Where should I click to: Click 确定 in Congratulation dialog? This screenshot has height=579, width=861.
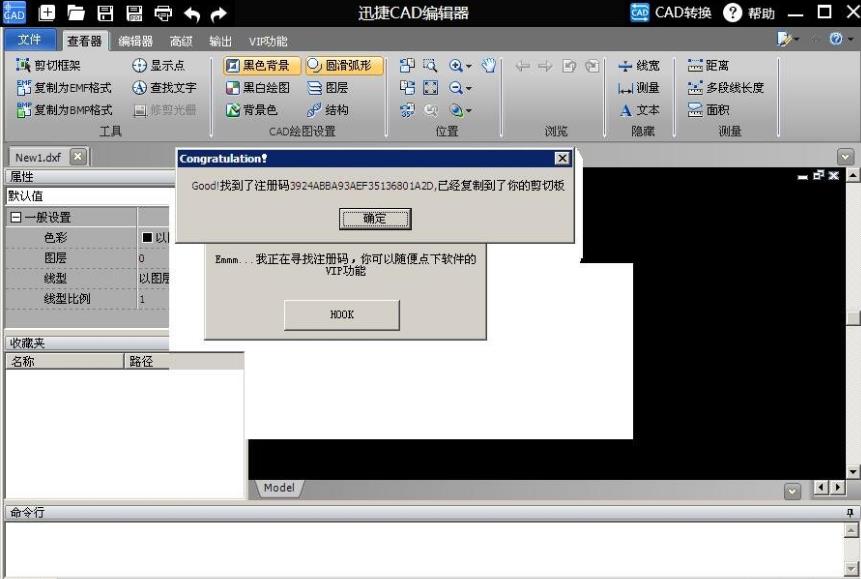375,219
